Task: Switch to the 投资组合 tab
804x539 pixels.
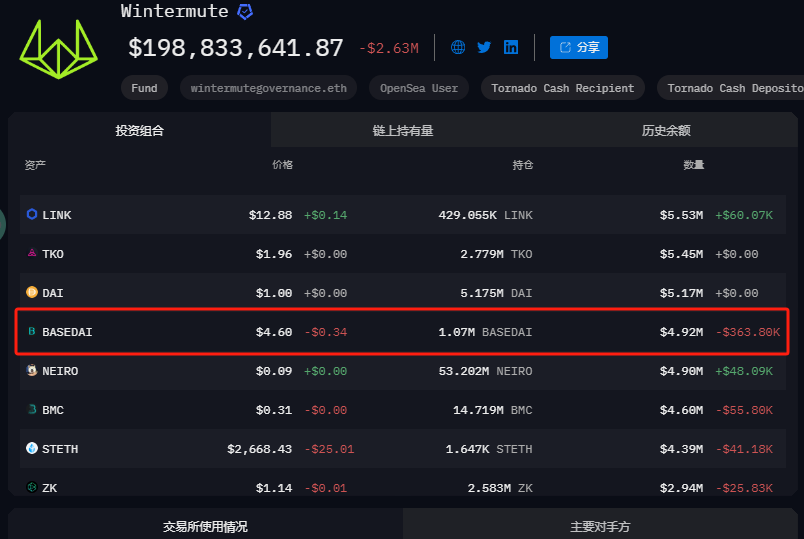Action: coord(139,130)
